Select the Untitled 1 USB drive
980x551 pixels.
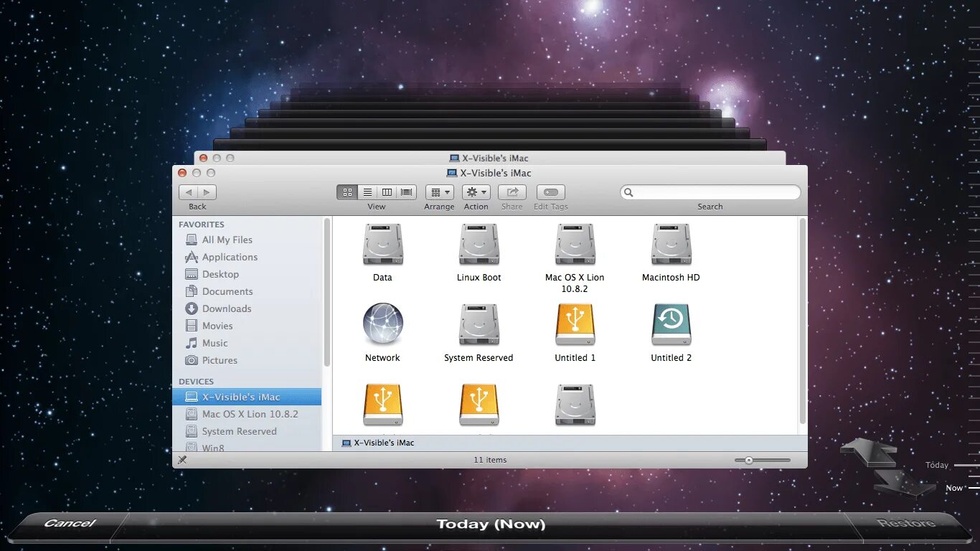(x=575, y=324)
